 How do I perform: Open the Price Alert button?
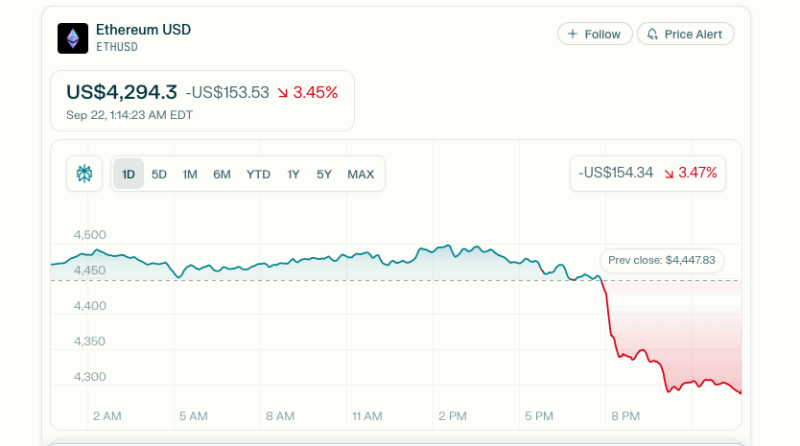(x=686, y=34)
